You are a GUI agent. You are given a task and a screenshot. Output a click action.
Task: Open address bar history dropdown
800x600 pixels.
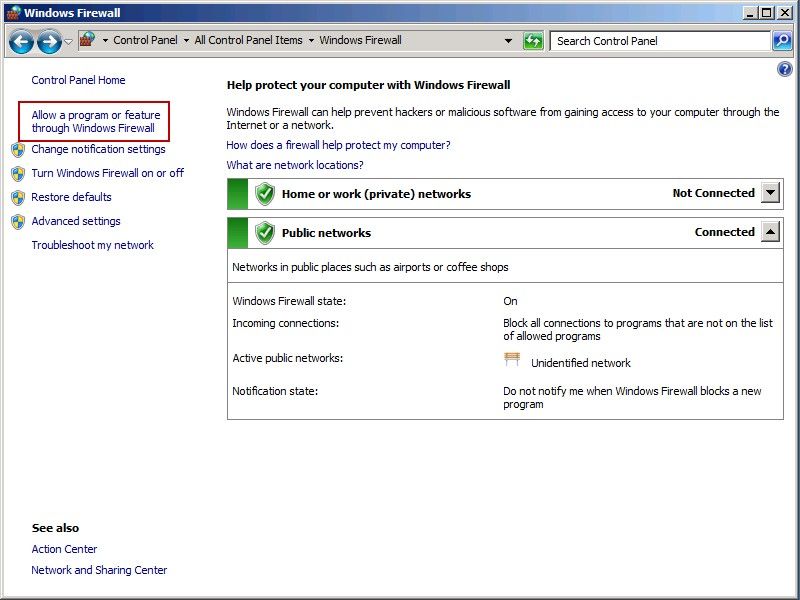tap(508, 41)
